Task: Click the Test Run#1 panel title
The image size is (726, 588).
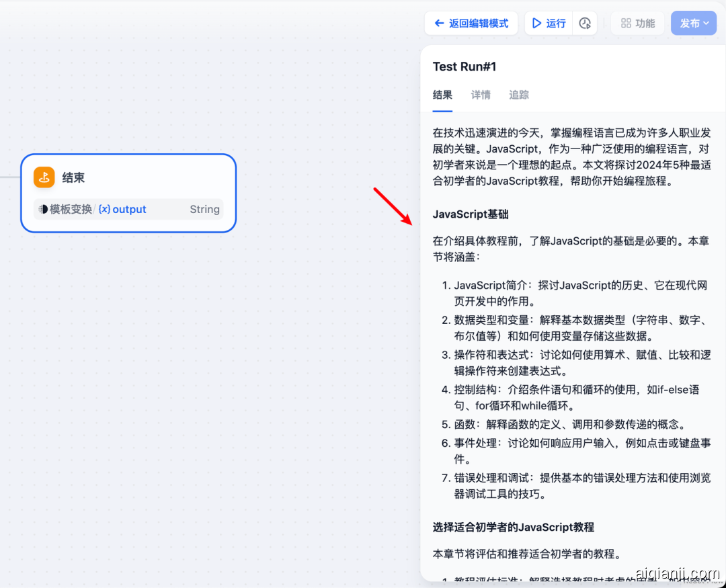Action: (465, 66)
